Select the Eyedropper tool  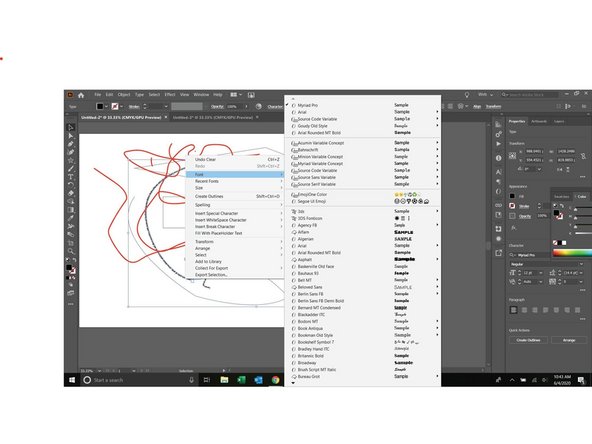tap(71, 218)
